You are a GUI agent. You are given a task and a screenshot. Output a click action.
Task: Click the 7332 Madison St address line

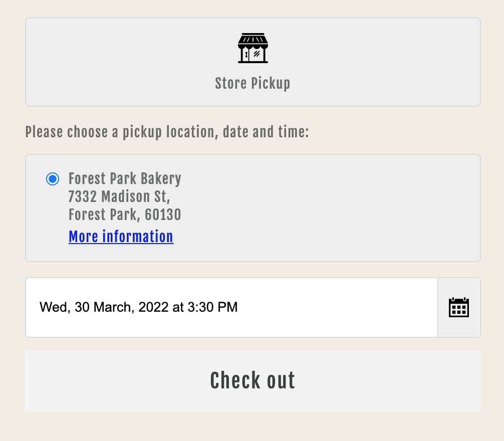point(119,197)
